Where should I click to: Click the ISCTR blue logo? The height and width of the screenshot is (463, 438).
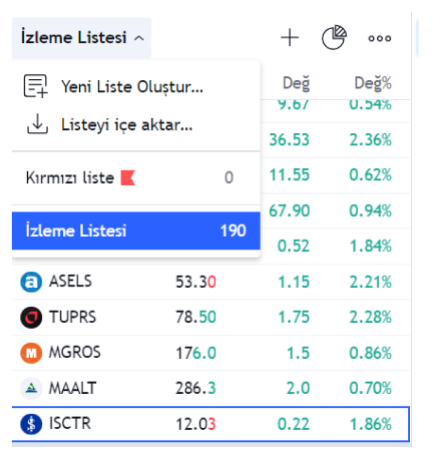31,424
